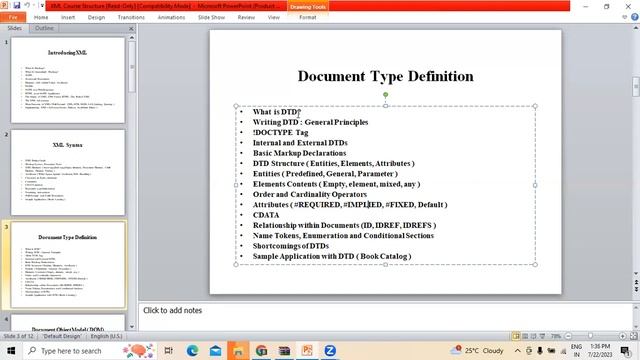Click bullet '!DOCTYPE Tag'
640x360 pixels.
point(280,133)
